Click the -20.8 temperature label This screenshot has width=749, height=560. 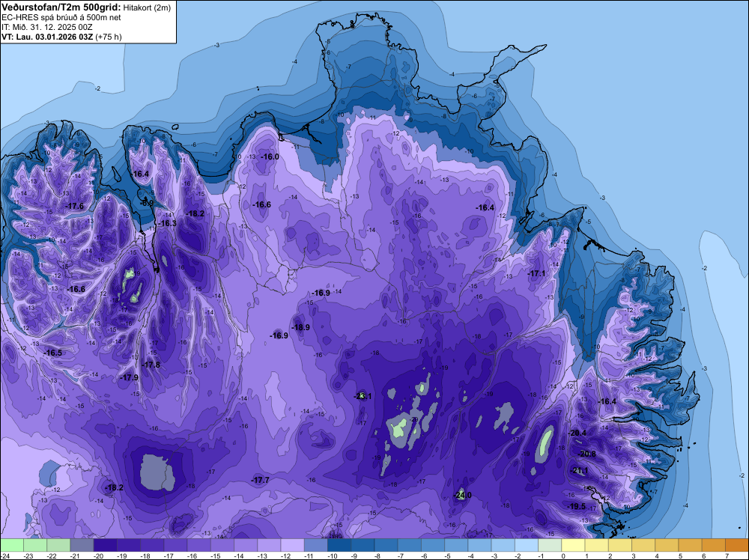[x=586, y=454]
